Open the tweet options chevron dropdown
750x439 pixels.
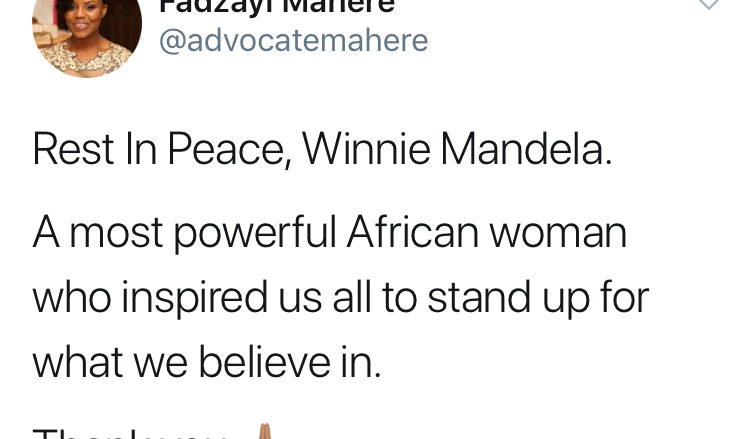708,5
